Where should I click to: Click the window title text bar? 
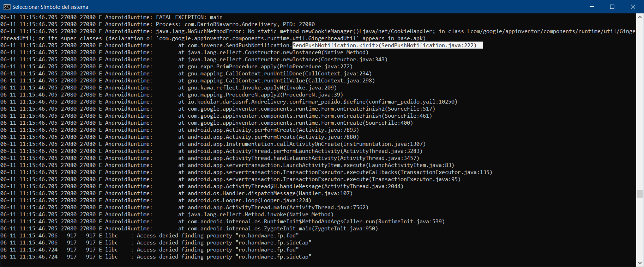coord(50,7)
